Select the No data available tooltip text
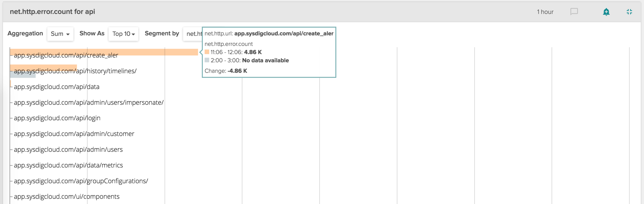Viewport: 644px width, 204px height. [x=266, y=60]
